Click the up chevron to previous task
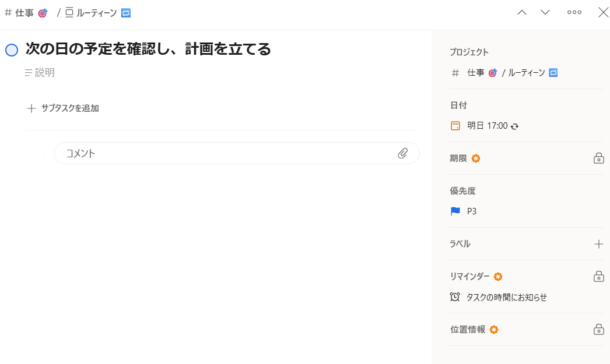This screenshot has width=610, height=364. click(x=521, y=12)
